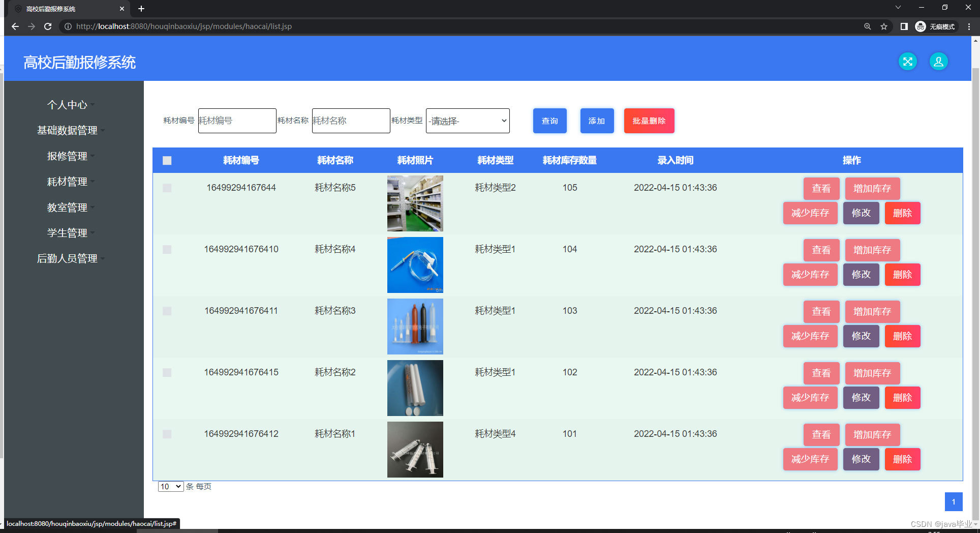The width and height of the screenshot is (980, 533).
Task: Click 减少库存 for 耗材名称4
Action: pyautogui.click(x=810, y=275)
